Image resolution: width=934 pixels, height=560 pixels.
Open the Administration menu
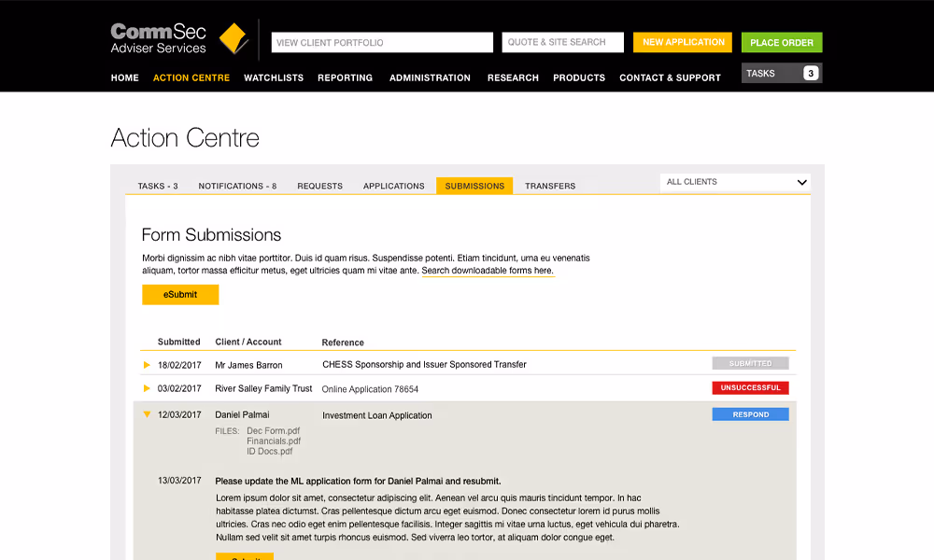[x=430, y=78]
